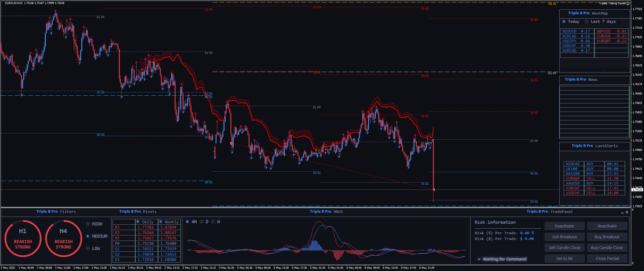The width and height of the screenshot is (644, 271).
Task: Click the H1 bearish strong gauge
Action: point(23,239)
